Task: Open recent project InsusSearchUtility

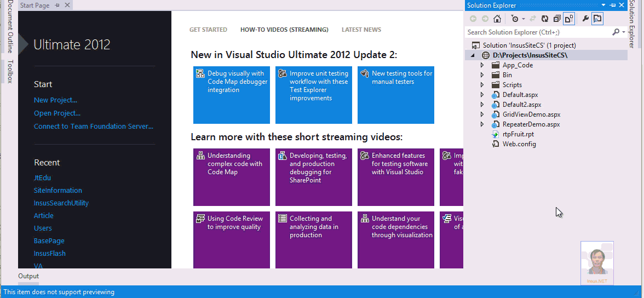Action: point(61,203)
